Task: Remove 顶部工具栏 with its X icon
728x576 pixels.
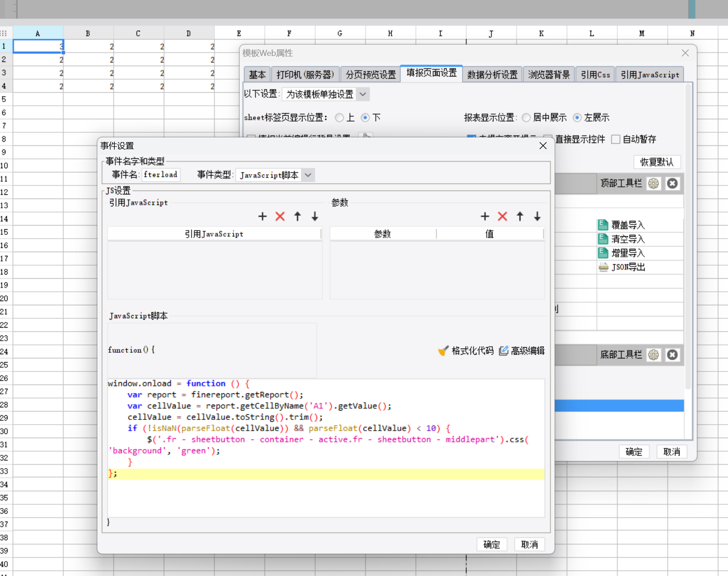Action: tap(672, 184)
